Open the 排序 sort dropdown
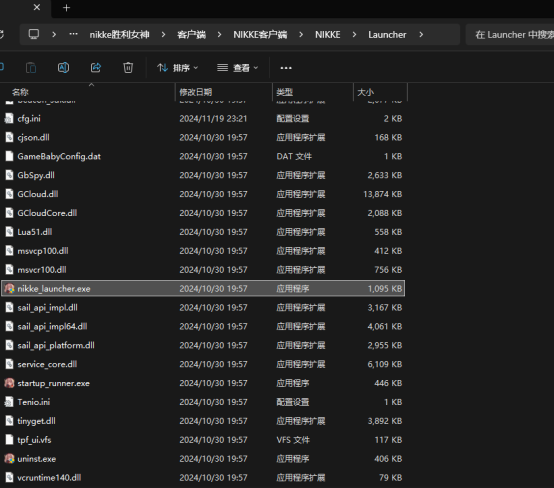Image resolution: width=554 pixels, height=488 pixels. click(x=177, y=67)
